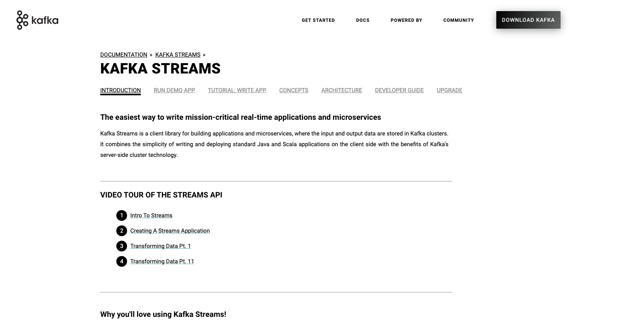Switch to Tutorial: Write App tab
644x323 pixels.
click(x=237, y=90)
